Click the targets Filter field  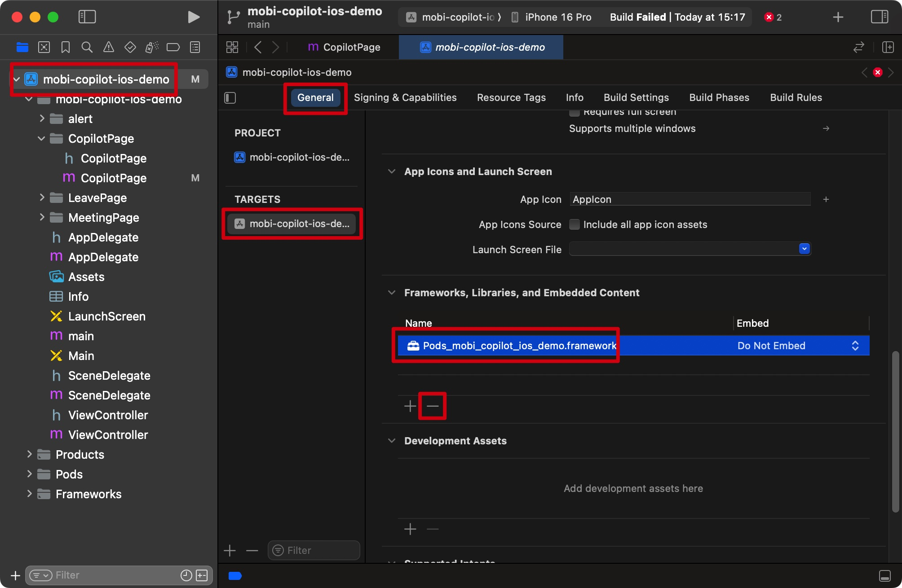314,550
